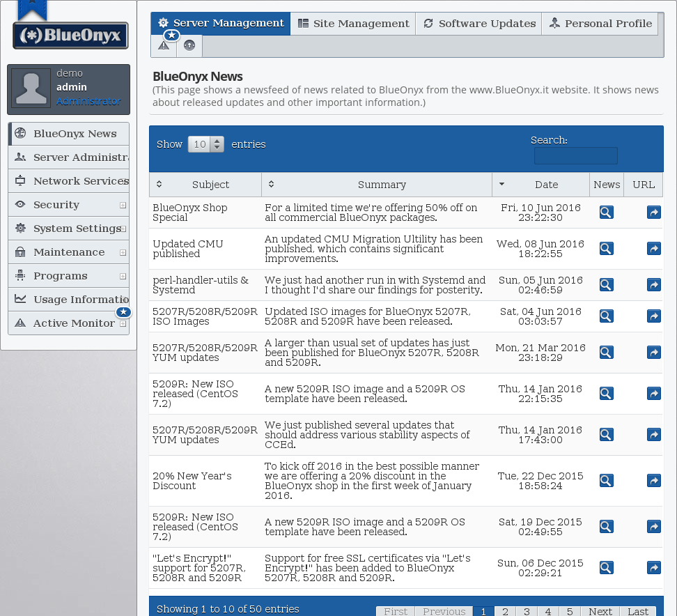The width and height of the screenshot is (677, 616).
Task: Open Server Management tab
Action: point(221,23)
